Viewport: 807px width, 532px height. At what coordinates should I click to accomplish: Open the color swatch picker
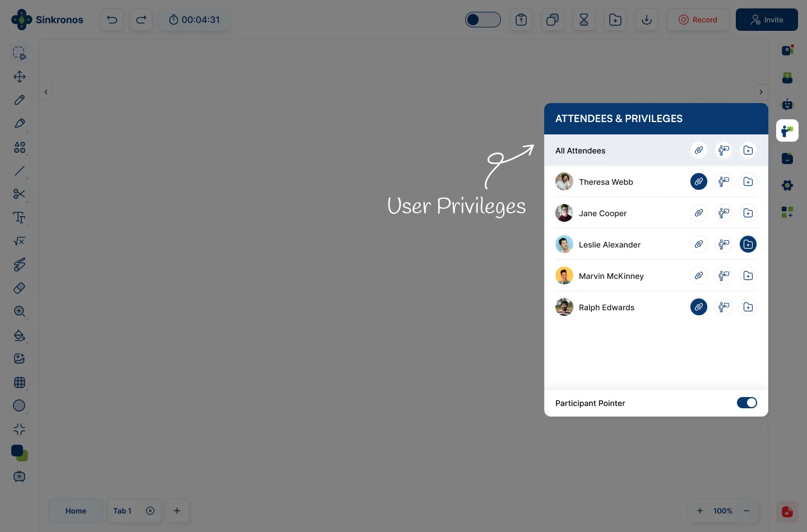(20, 453)
